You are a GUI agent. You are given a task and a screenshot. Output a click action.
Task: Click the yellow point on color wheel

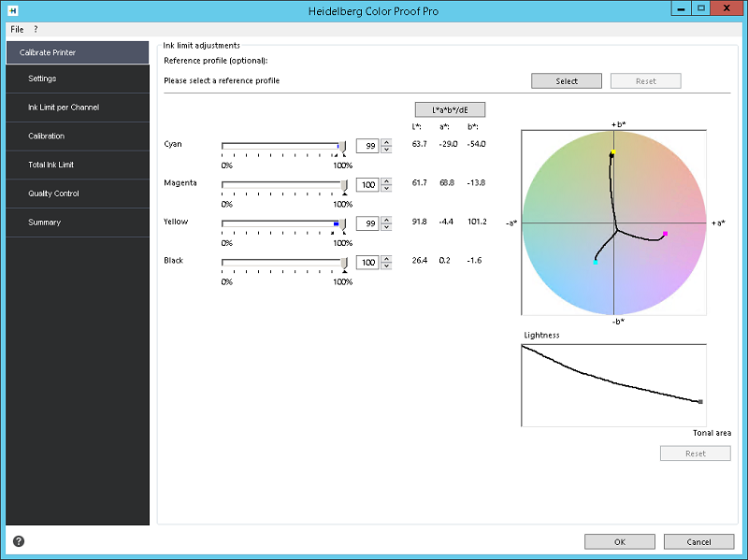(613, 151)
